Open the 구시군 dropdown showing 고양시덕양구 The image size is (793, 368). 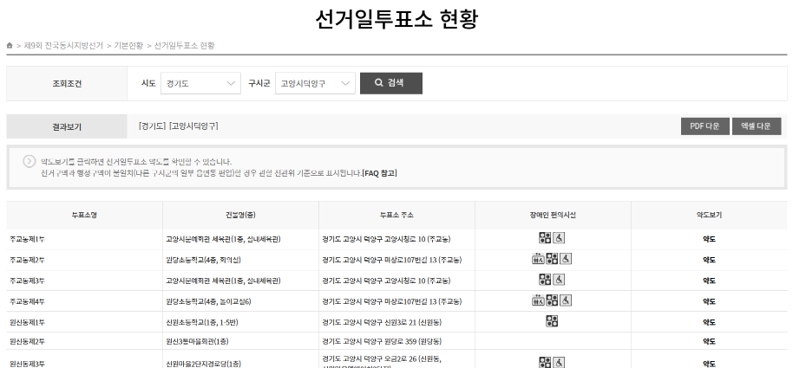click(315, 83)
